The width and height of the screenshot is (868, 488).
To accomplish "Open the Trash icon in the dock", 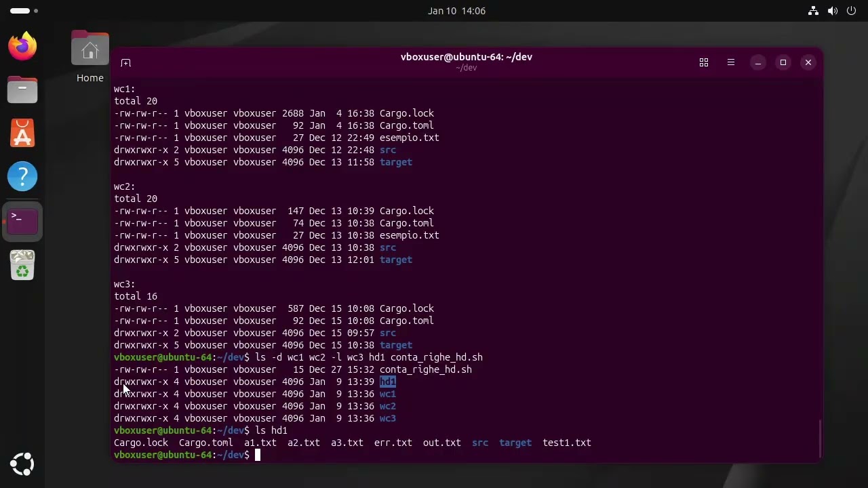I will tap(22, 265).
